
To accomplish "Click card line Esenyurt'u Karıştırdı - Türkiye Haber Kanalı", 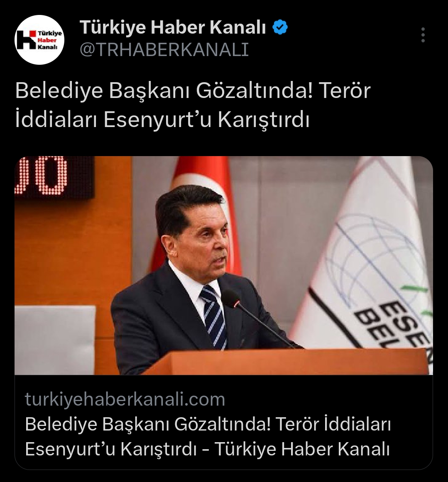I will click(208, 449).
